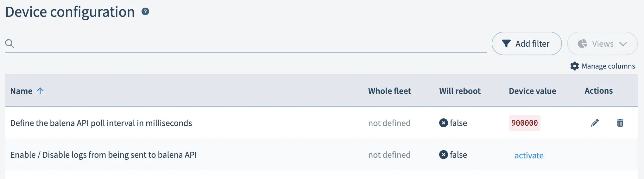Click false icon for logs row reboot
Viewport: 644px width, 179px height.
click(x=444, y=155)
